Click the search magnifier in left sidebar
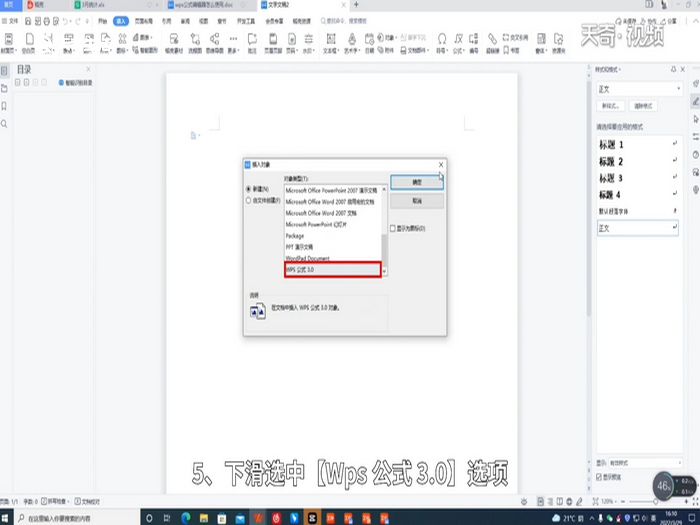The height and width of the screenshot is (525, 700). tap(4, 124)
